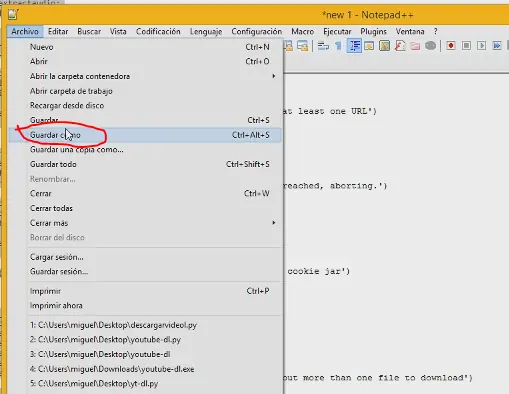Viewport: 509px width, 394px height.
Task: Choose Guardar todo
Action: (x=145, y=164)
